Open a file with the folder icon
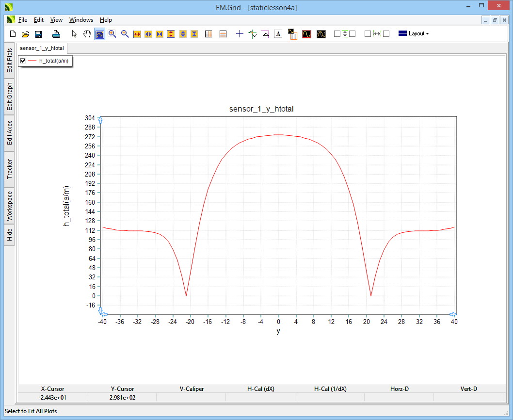This screenshot has width=513, height=420. coord(26,34)
